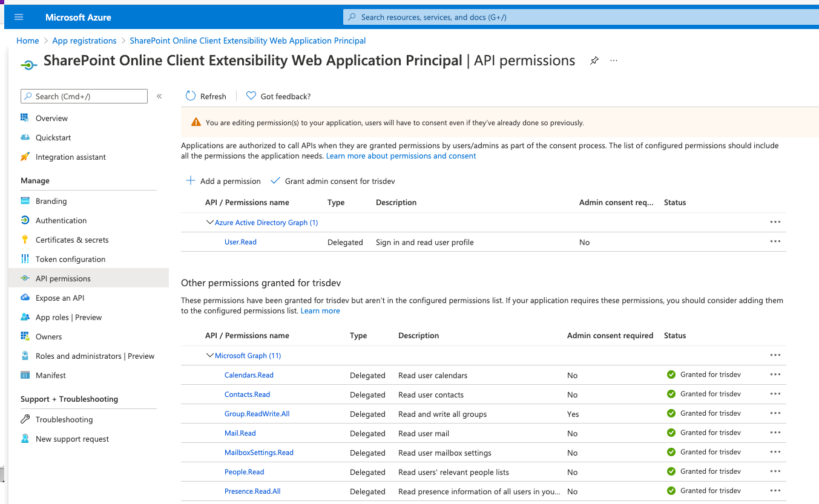Open Token configuration from the sidebar

click(70, 259)
